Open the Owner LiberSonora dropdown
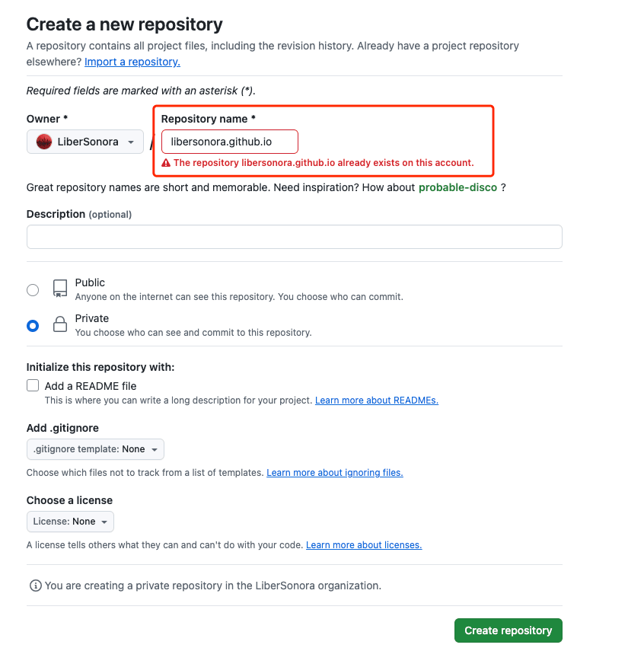Image resolution: width=644 pixels, height=667 pixels. (x=85, y=142)
